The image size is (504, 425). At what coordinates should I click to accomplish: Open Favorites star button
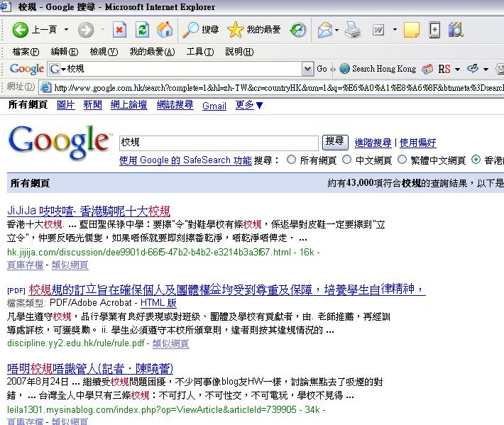[254, 30]
